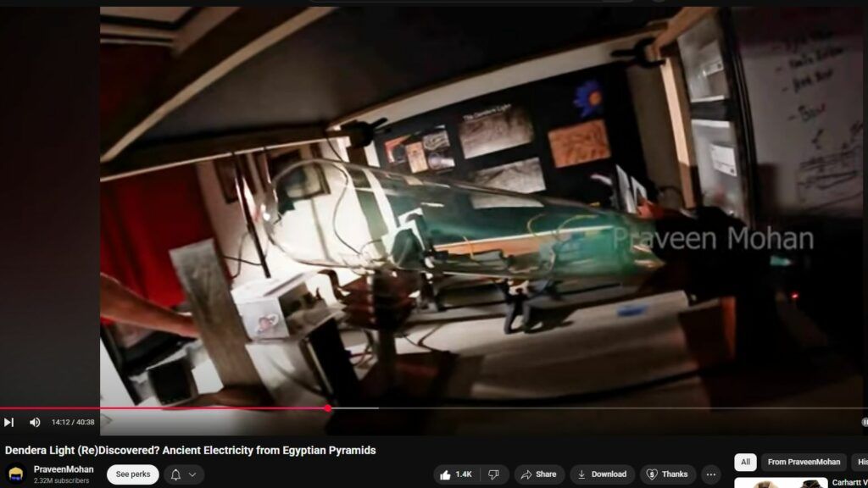This screenshot has width=868, height=488.
Task: Like the video with 1.4K likes
Action: pos(456,474)
